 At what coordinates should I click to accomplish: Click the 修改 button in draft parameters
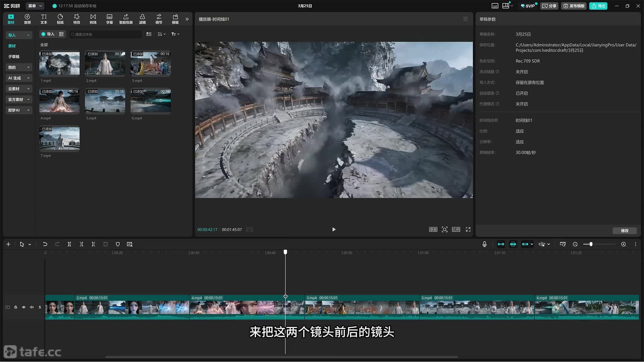click(624, 231)
